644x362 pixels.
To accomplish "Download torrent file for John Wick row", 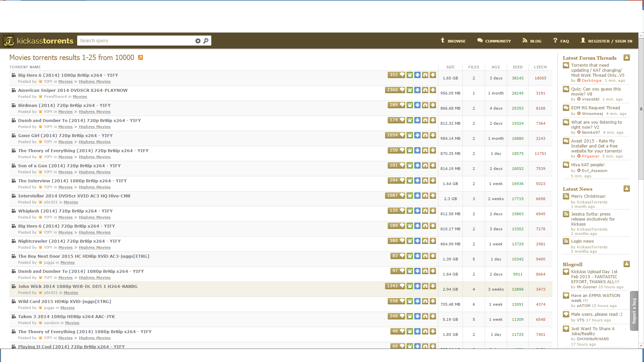I will (433, 286).
